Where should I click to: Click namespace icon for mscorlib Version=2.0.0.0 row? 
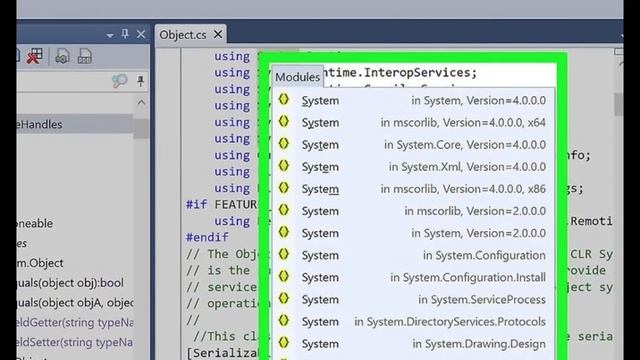pyautogui.click(x=284, y=210)
